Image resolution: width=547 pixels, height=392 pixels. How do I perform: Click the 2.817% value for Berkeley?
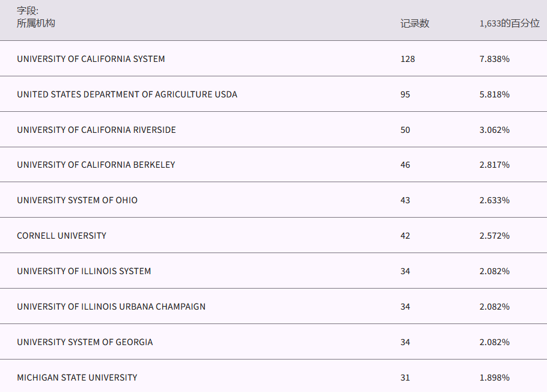[x=494, y=165]
